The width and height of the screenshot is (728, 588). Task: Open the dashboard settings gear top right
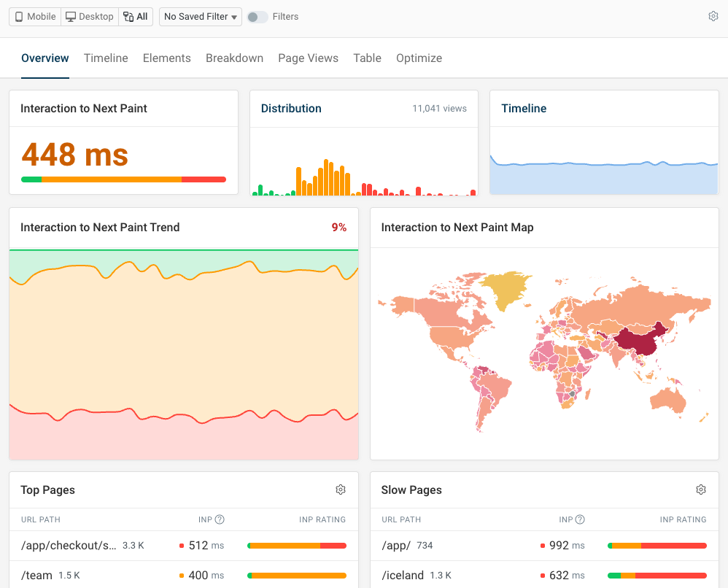(713, 15)
